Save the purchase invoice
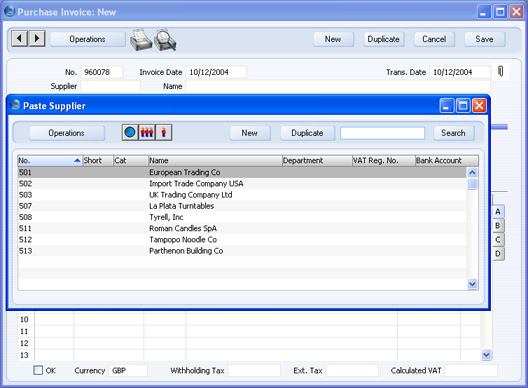This screenshot has width=528, height=388. [x=485, y=39]
